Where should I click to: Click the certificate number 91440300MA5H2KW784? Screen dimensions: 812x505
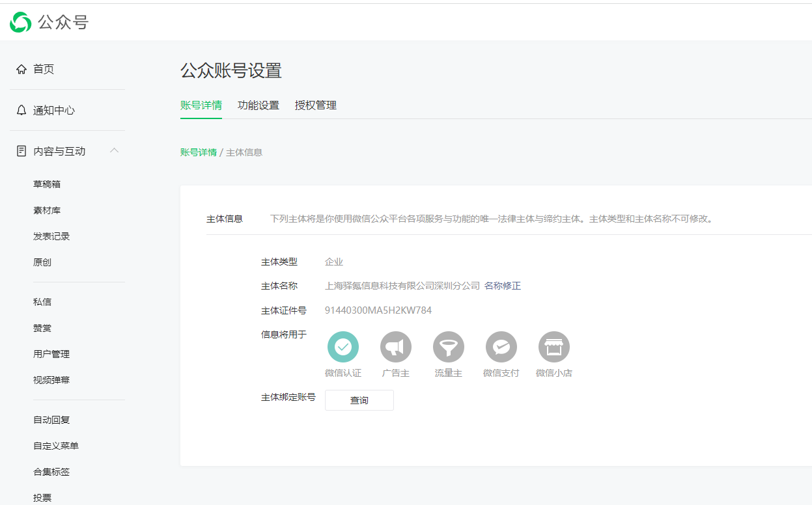point(378,310)
